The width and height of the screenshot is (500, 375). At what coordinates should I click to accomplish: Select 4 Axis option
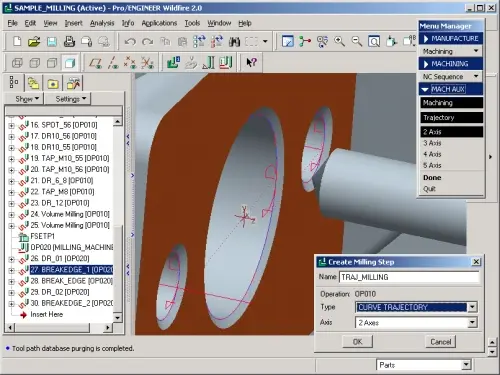click(432, 154)
